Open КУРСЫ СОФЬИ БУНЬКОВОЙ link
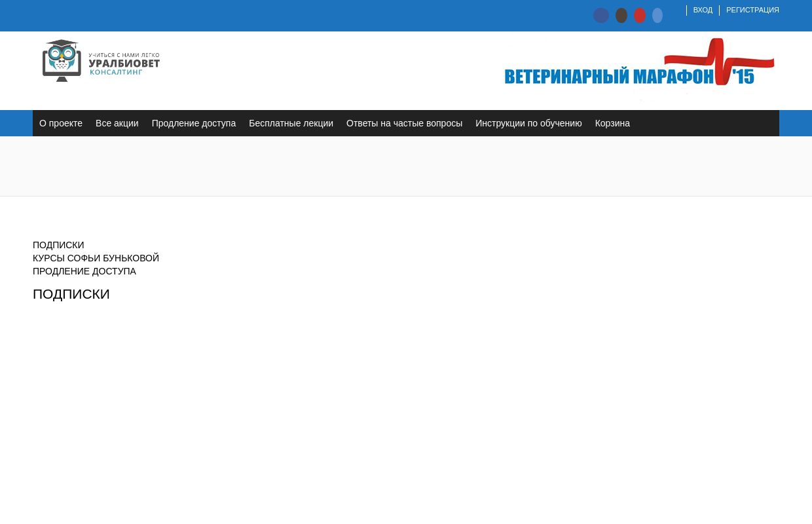Screen dimensions: 812x524 click(x=96, y=257)
